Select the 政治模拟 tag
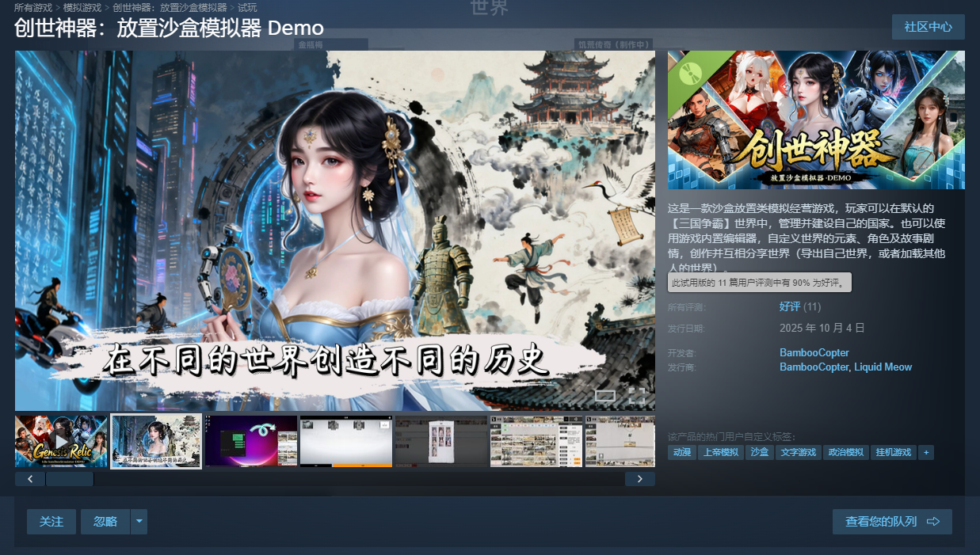The width and height of the screenshot is (980, 555). click(x=845, y=453)
